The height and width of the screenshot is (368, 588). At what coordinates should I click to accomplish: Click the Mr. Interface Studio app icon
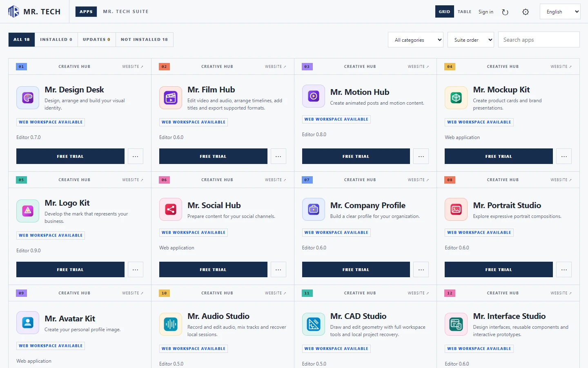click(x=456, y=324)
